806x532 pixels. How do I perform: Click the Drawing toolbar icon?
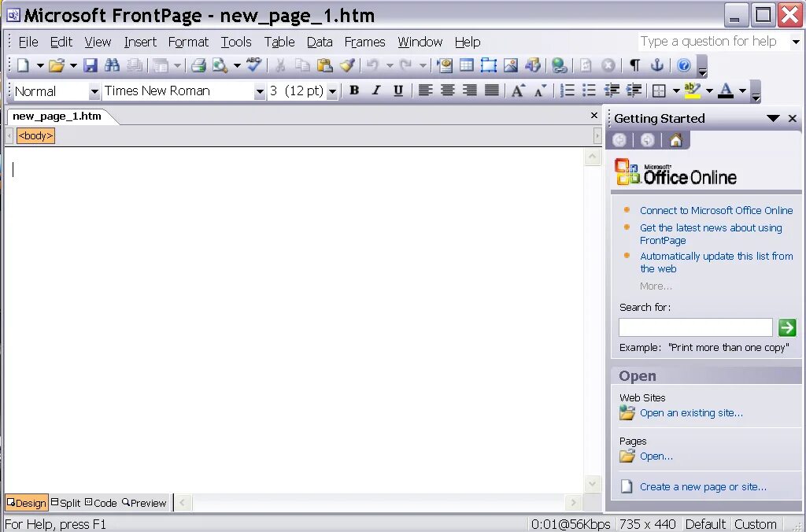[533, 65]
